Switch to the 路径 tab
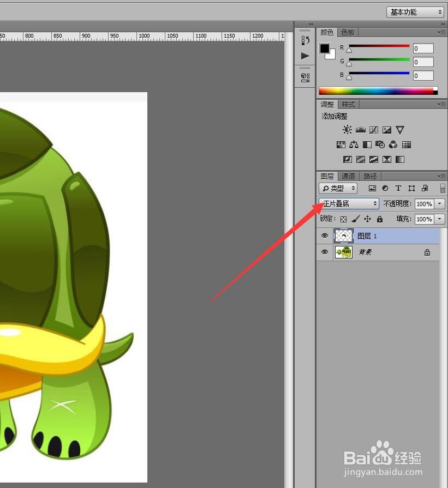 tap(370, 177)
